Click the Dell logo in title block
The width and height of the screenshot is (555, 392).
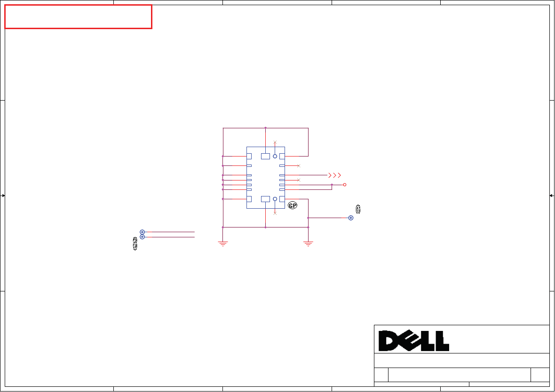pyautogui.click(x=414, y=340)
